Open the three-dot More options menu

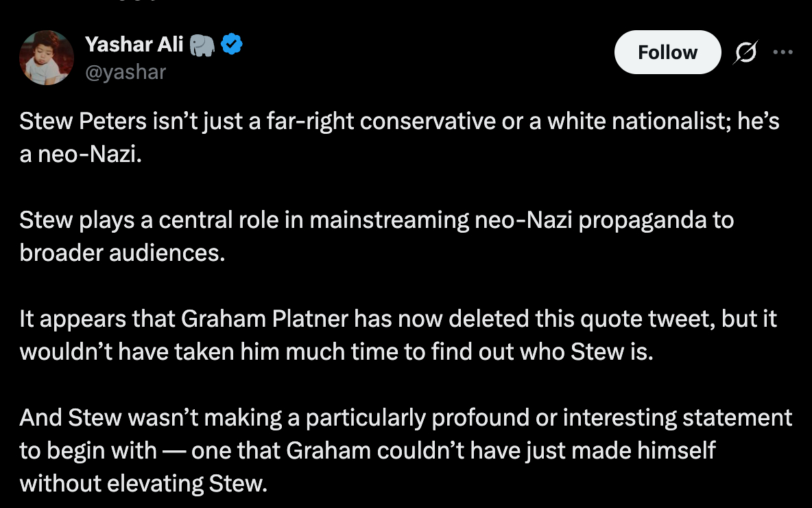[783, 52]
